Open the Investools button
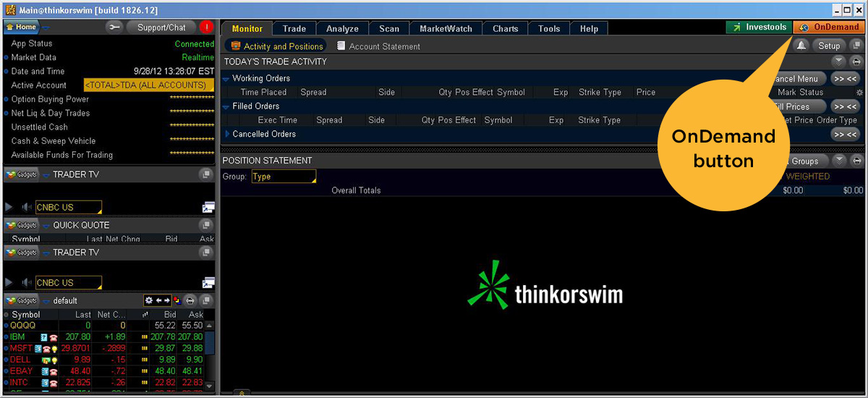The height and width of the screenshot is (398, 868). [759, 27]
